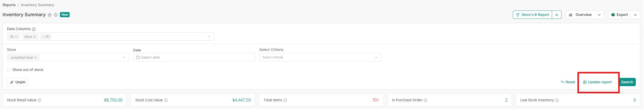This screenshot has height=109, width=644.
Task: Remove the Store column tag
Action: [x=35, y=37]
